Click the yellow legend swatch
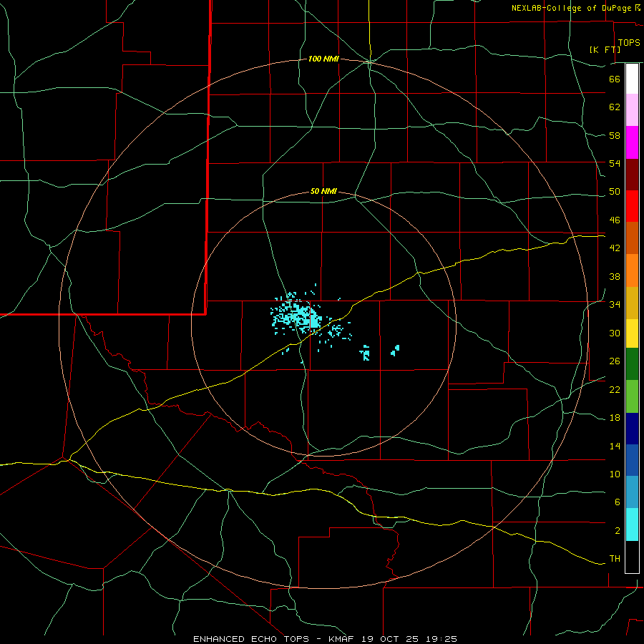Viewport: 644px width, 644px height. tap(632, 333)
